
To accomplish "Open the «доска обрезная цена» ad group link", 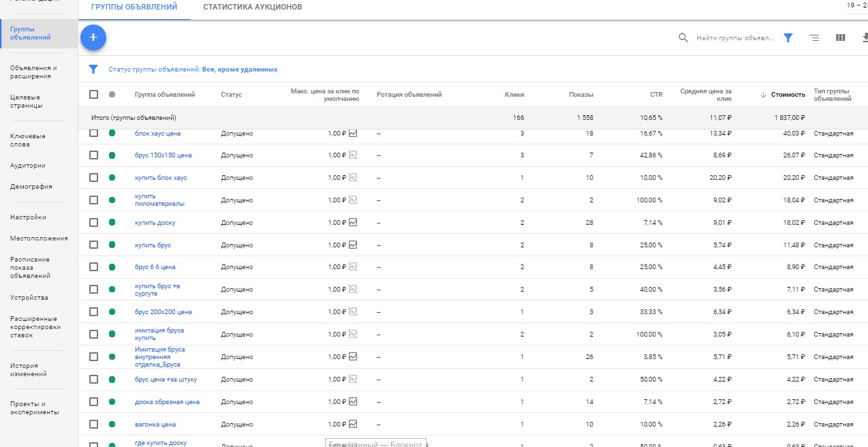I will (167, 402).
